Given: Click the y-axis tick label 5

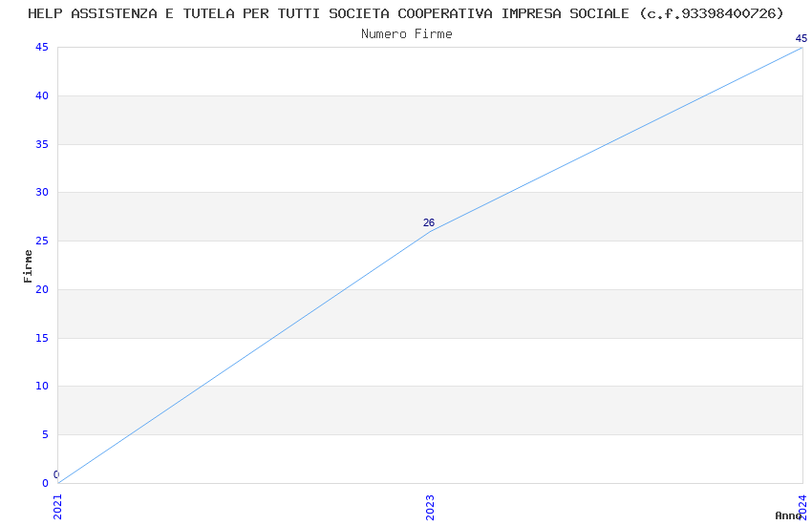Looking at the screenshot, I should click(44, 435).
